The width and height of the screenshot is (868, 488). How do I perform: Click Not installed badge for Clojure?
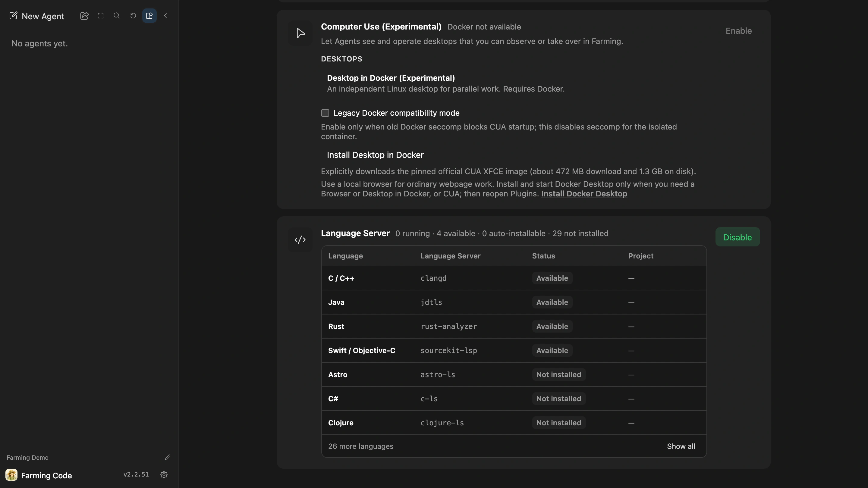click(559, 423)
